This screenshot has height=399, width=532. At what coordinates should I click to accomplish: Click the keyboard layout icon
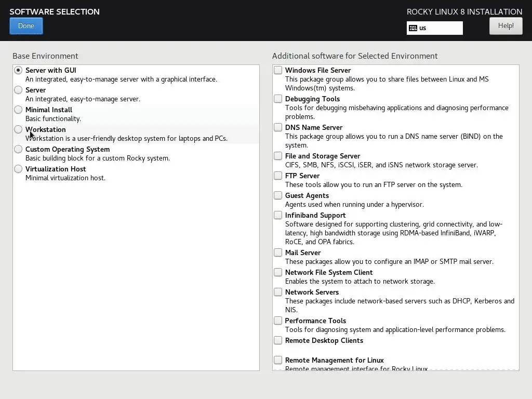click(413, 28)
